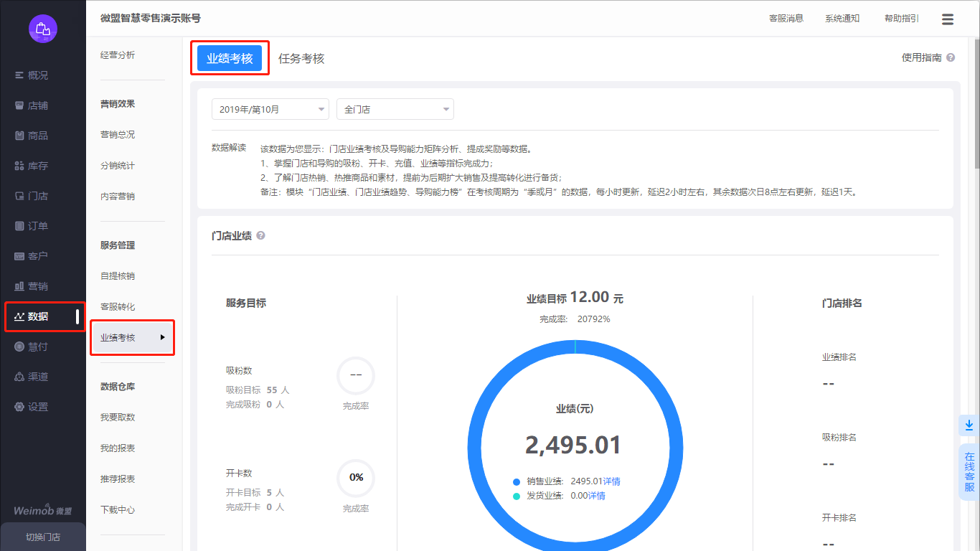The width and height of the screenshot is (980, 551).
Task: Click the purple shopping bag logo icon
Action: [x=43, y=29]
